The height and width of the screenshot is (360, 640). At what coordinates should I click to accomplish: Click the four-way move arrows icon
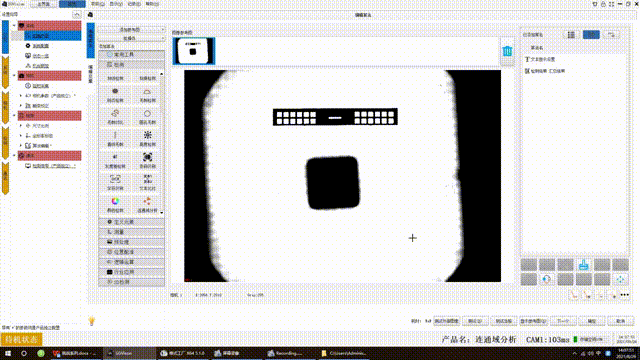[x=620, y=279]
